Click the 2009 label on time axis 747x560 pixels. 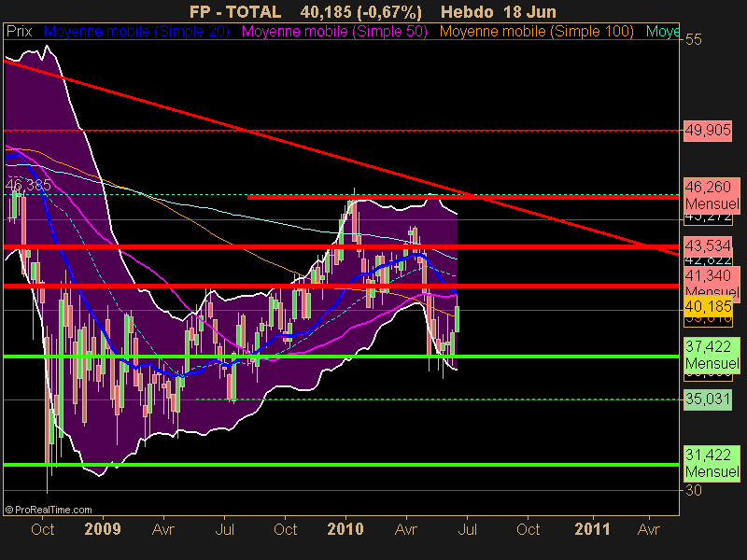(103, 529)
